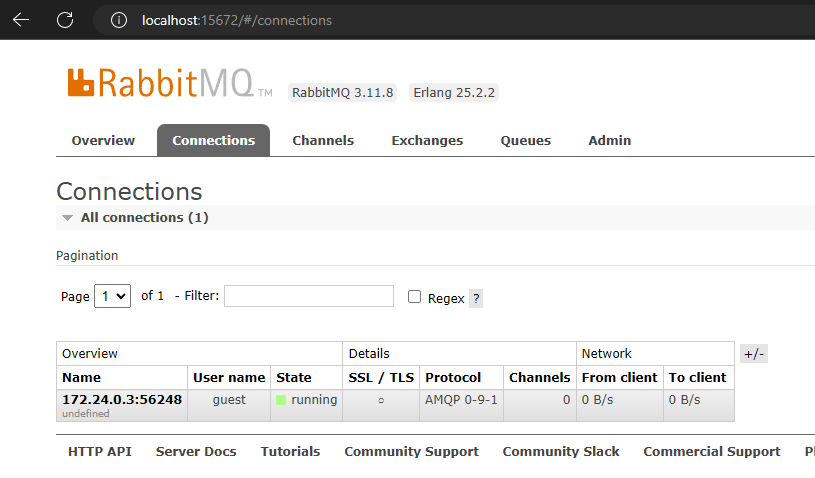This screenshot has width=815, height=478.
Task: Click the +/- columns toggle button
Action: tap(754, 354)
